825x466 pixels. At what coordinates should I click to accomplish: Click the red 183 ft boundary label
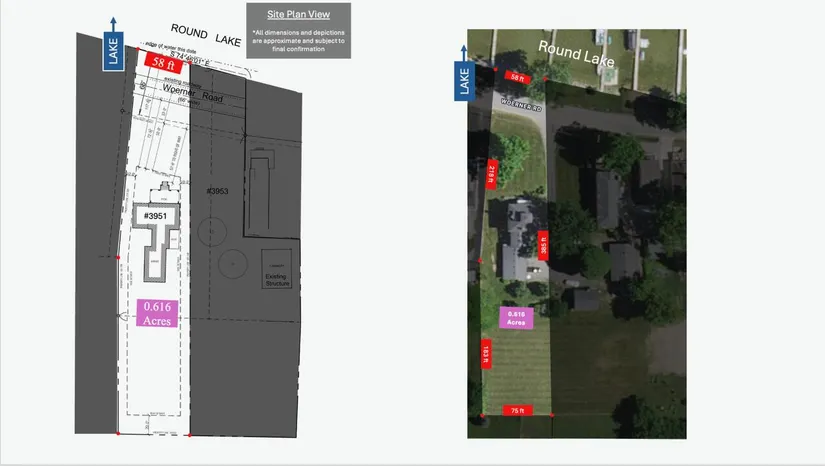pos(486,352)
